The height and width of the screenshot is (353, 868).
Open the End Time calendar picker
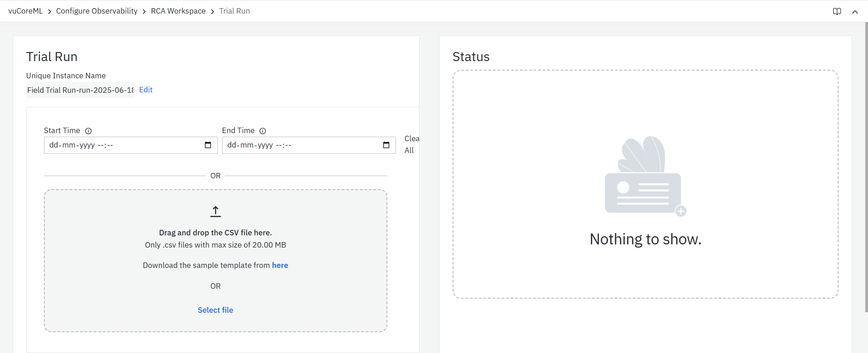pyautogui.click(x=386, y=145)
